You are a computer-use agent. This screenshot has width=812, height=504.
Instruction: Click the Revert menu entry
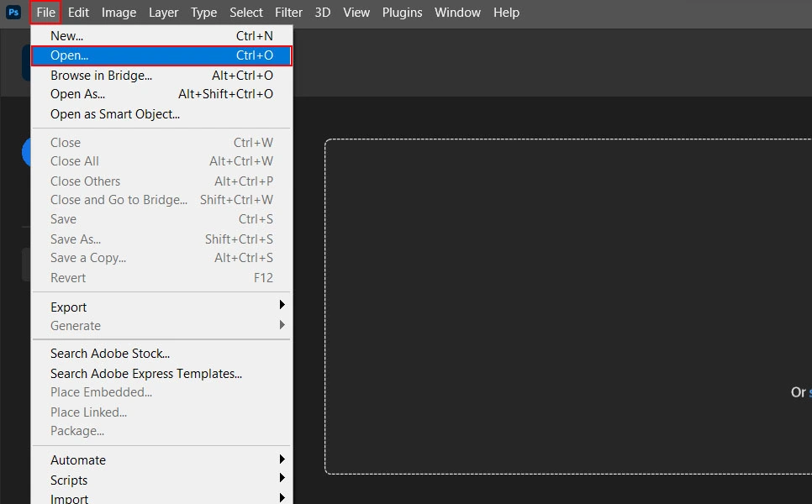tap(161, 278)
